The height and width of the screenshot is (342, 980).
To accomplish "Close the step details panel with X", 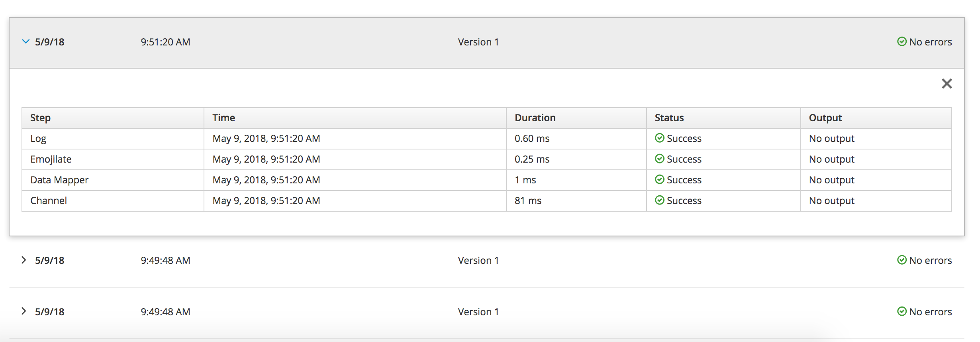I will pyautogui.click(x=947, y=83).
